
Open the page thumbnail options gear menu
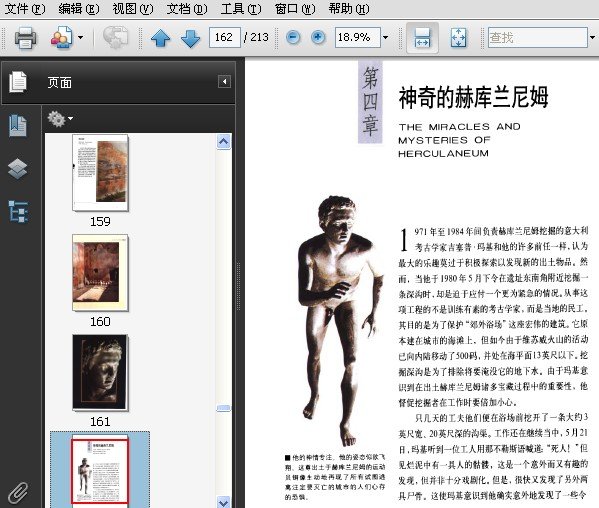(x=60, y=119)
